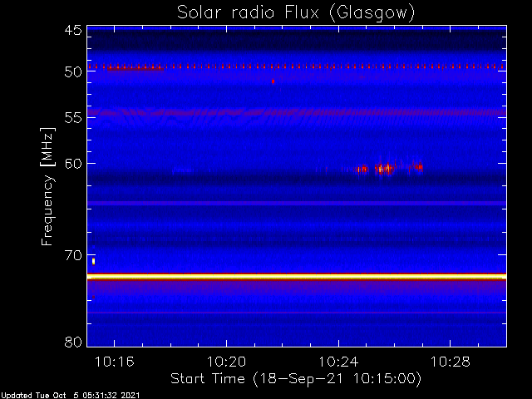Image resolution: width=532 pixels, height=399 pixels.
Task: Click the isolated red spot near 51 MHz
Action: [273, 81]
